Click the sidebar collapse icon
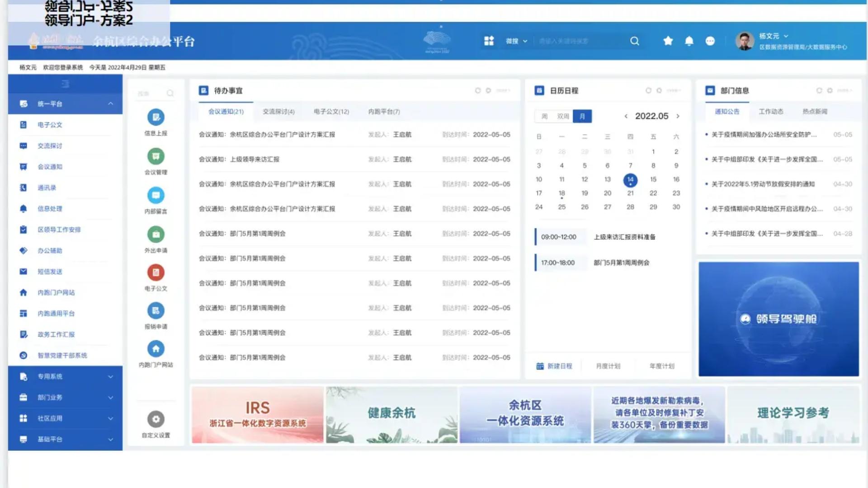The height and width of the screenshot is (488, 868). pos(65,84)
